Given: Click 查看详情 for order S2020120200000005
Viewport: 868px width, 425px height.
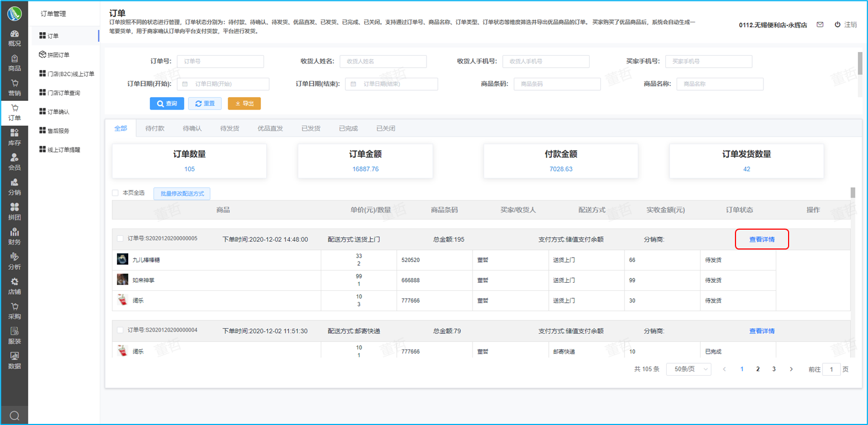Looking at the screenshot, I should point(761,239).
